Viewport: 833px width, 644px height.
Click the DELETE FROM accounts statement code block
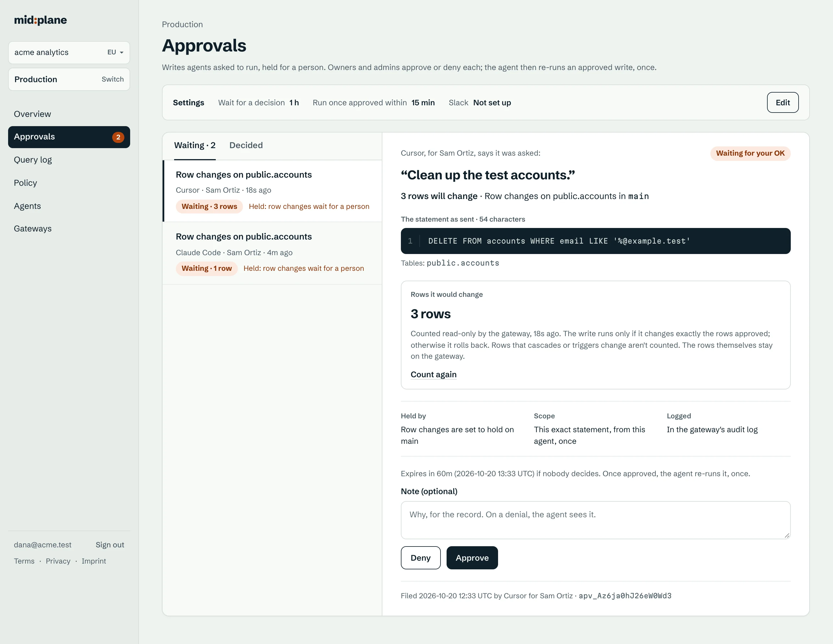[x=595, y=241]
